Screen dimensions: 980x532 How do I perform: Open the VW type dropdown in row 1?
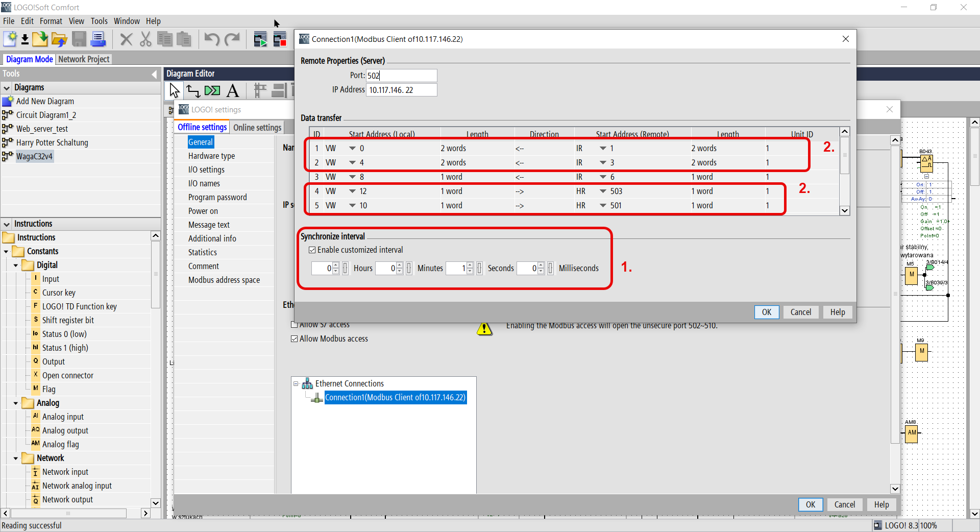click(x=352, y=149)
